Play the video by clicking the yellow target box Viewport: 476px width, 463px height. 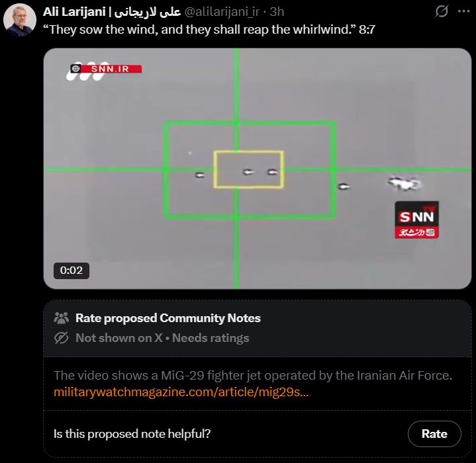[x=249, y=169]
